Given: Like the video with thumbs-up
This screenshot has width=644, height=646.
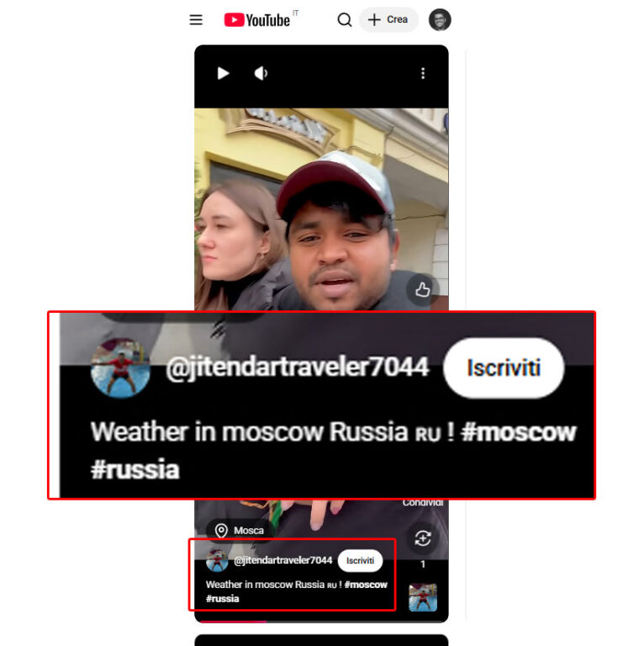Looking at the screenshot, I should click(423, 289).
